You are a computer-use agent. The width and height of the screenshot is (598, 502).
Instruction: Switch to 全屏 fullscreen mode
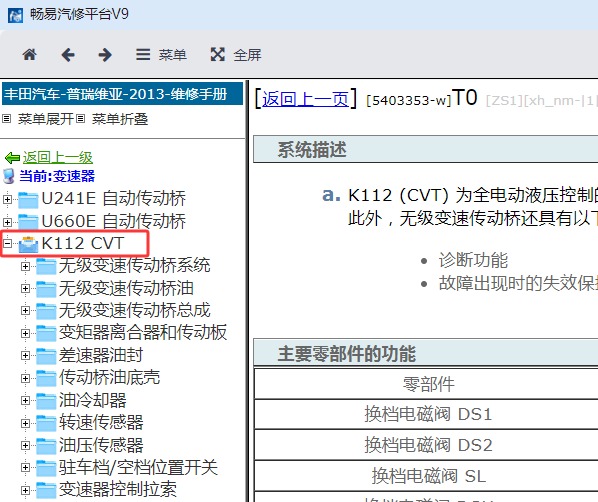[236, 55]
